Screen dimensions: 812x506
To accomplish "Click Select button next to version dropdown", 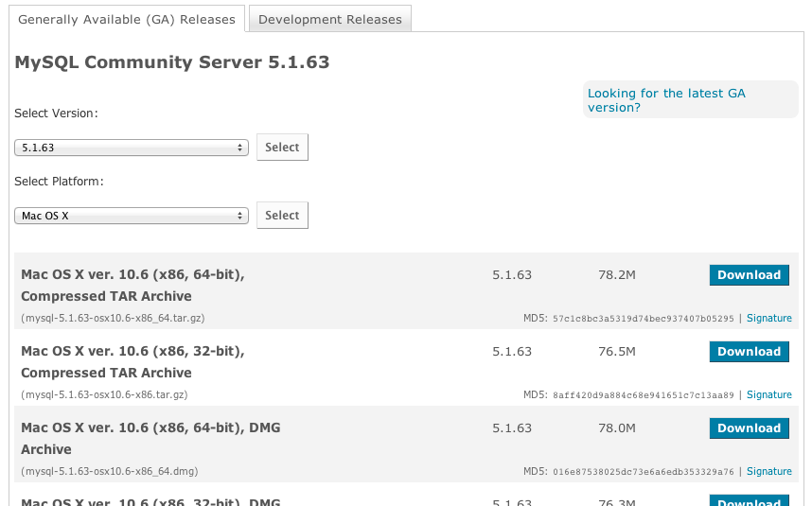I will tap(282, 147).
